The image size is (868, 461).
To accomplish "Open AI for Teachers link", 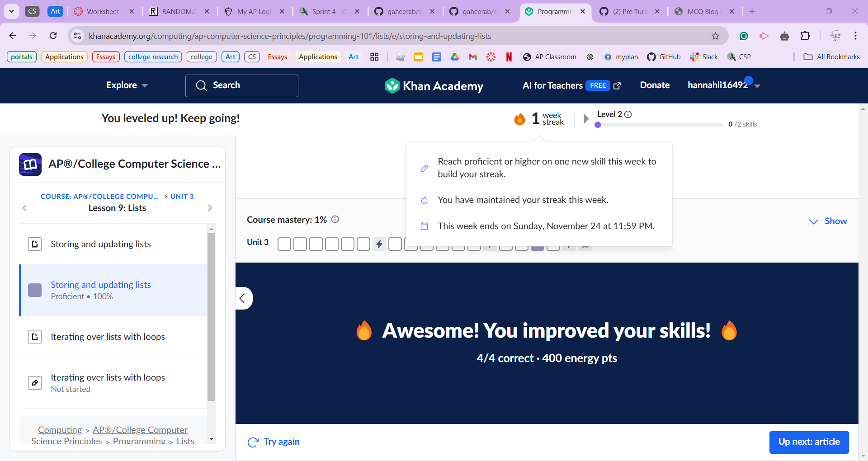I will 572,85.
